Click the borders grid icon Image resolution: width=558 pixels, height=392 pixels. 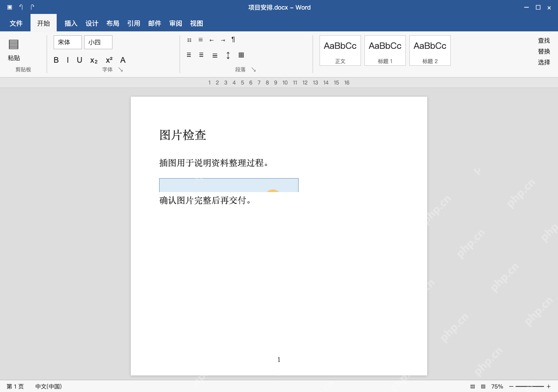point(241,55)
